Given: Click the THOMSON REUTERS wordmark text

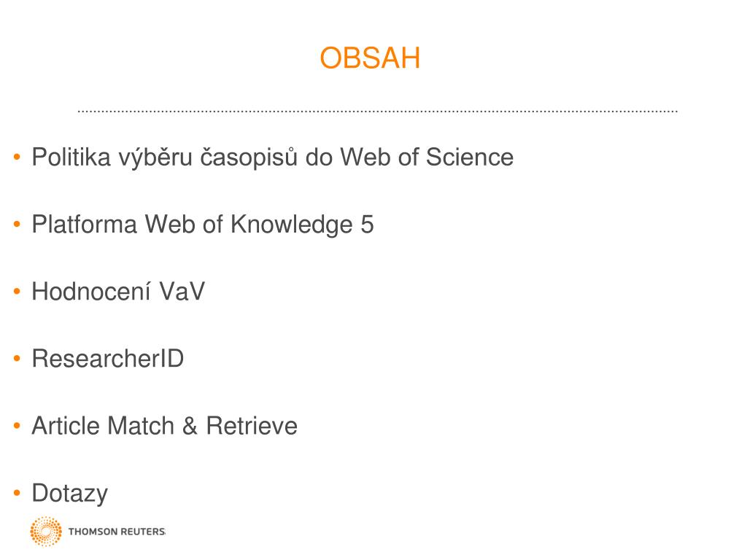Looking at the screenshot, I should point(117,532).
